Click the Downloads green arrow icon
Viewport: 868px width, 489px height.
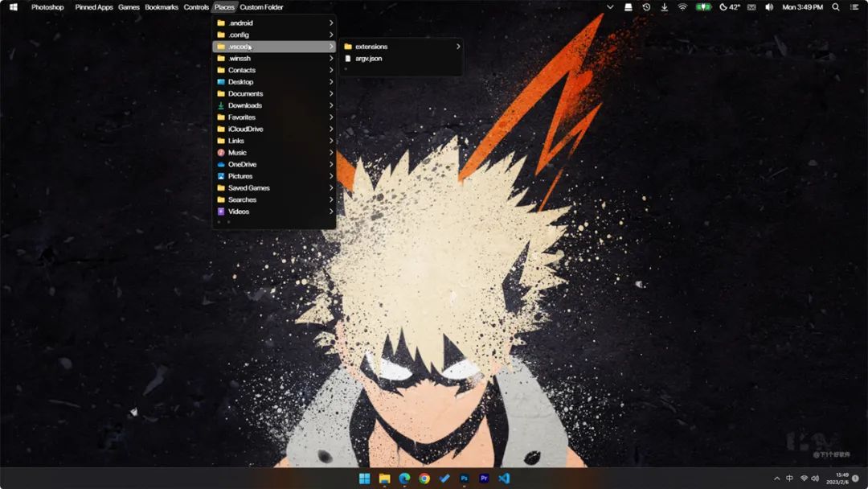(x=221, y=105)
